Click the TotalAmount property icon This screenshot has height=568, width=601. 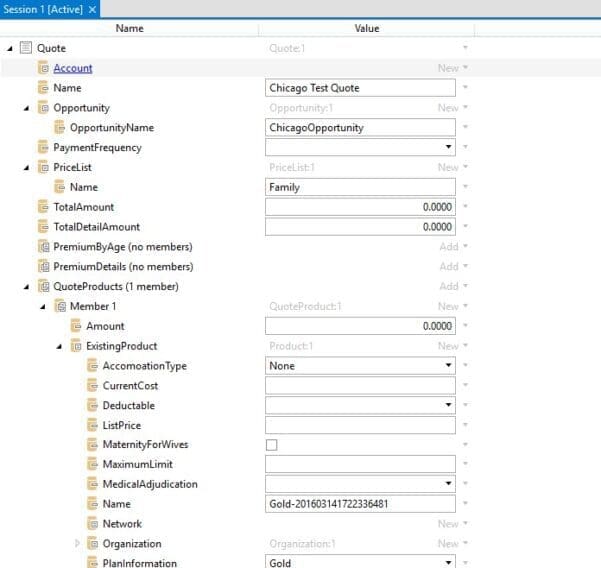click(43, 207)
